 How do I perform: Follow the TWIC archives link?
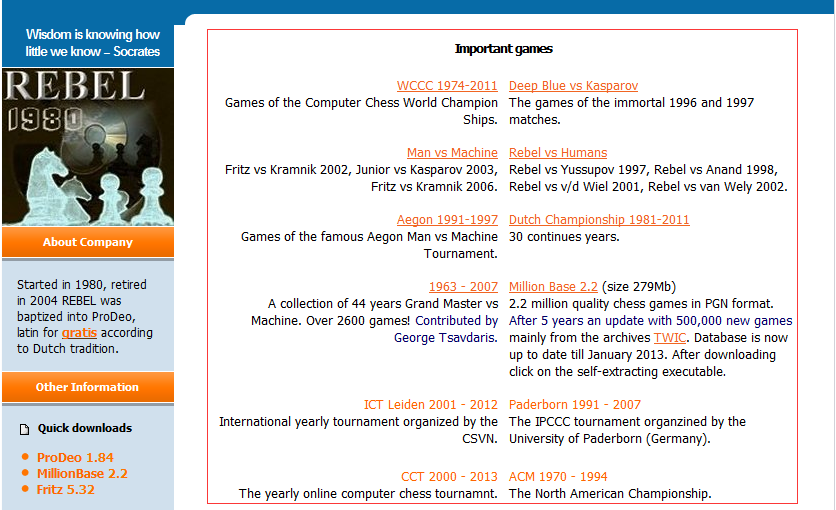(670, 338)
